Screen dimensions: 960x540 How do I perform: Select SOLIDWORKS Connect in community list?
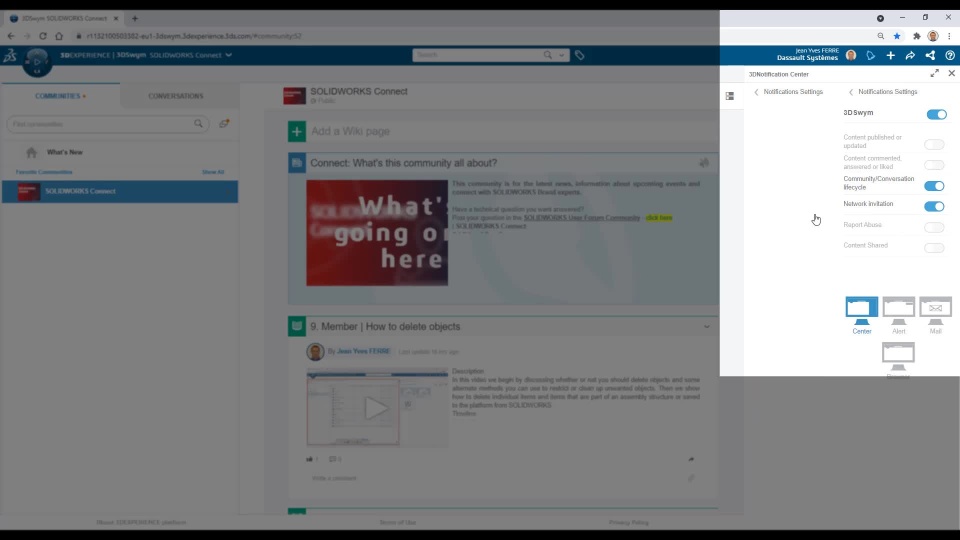tap(120, 192)
